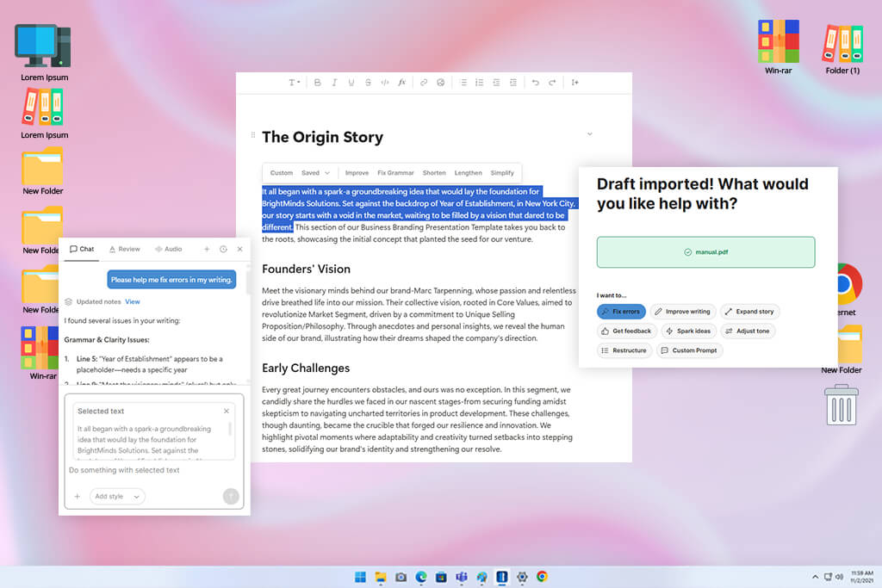Select the Get feedback option

(626, 331)
